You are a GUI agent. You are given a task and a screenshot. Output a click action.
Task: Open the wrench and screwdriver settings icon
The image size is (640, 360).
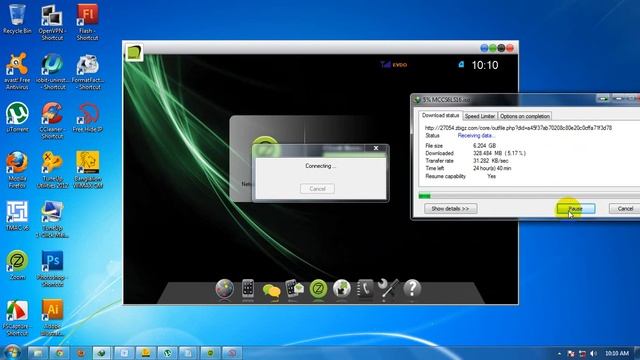388,289
